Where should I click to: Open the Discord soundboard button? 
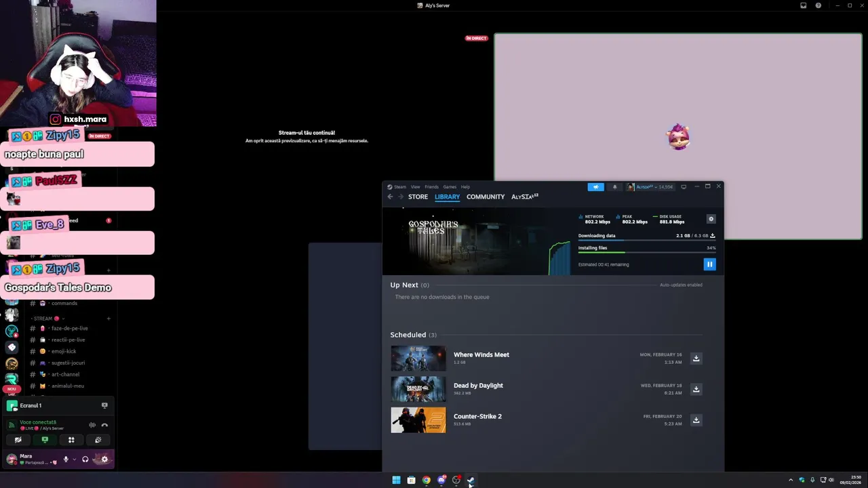pos(98,440)
